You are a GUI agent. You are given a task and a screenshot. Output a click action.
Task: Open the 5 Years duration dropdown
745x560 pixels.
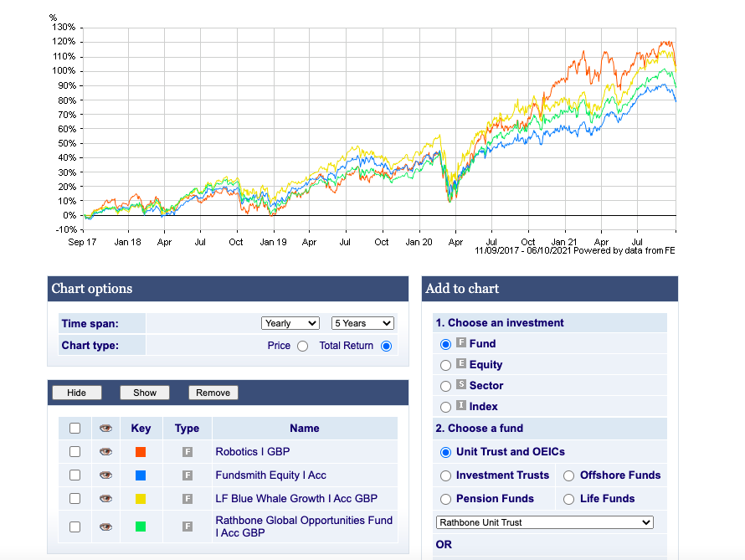362,323
